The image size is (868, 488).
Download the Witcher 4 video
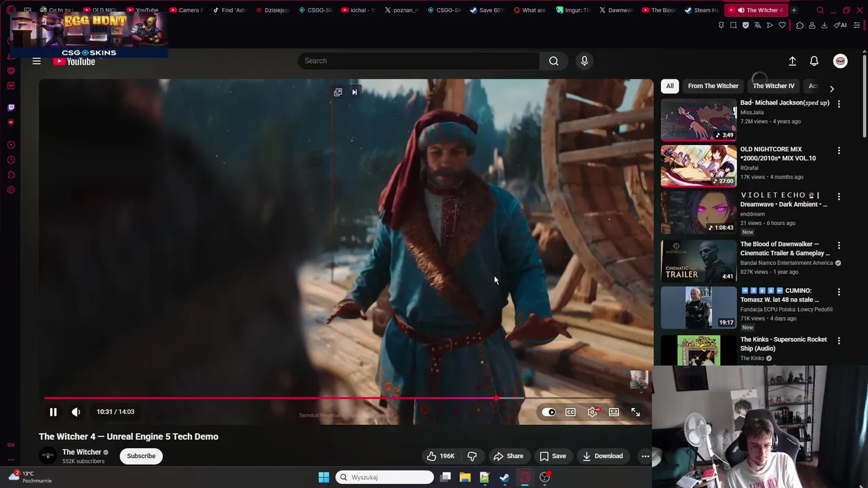602,456
